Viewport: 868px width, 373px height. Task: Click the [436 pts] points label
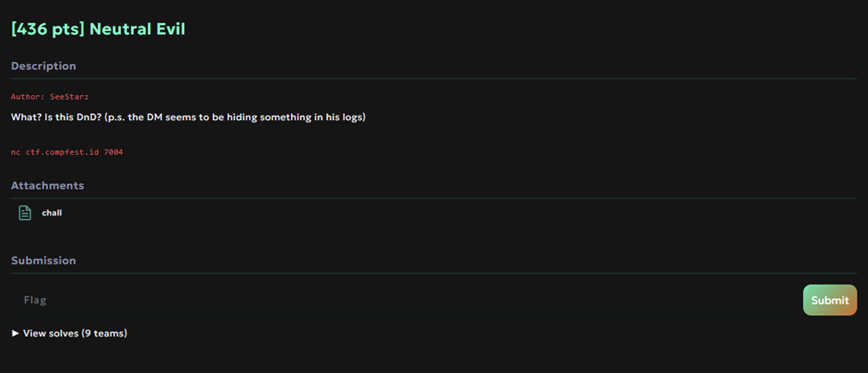coord(48,28)
